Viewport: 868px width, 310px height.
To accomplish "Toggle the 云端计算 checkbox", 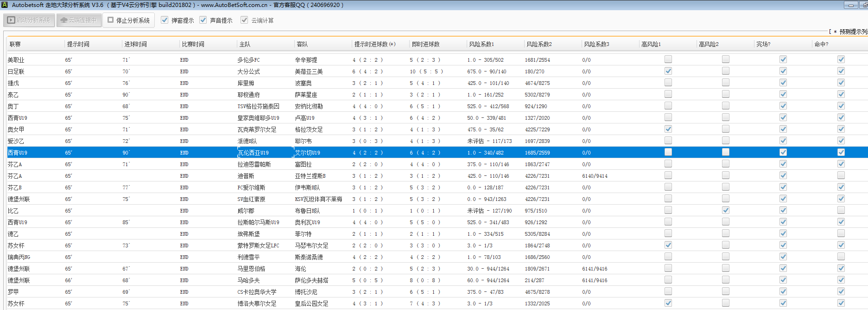I will point(244,20).
